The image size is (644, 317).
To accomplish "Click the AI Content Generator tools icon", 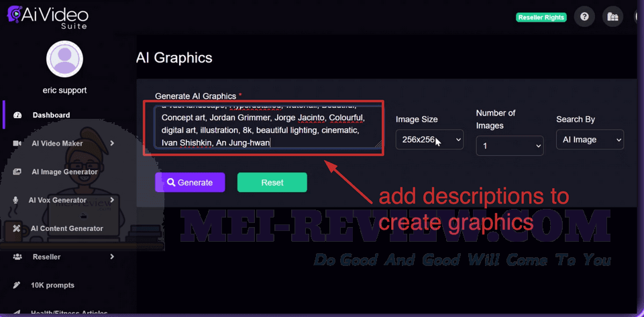I will [17, 228].
